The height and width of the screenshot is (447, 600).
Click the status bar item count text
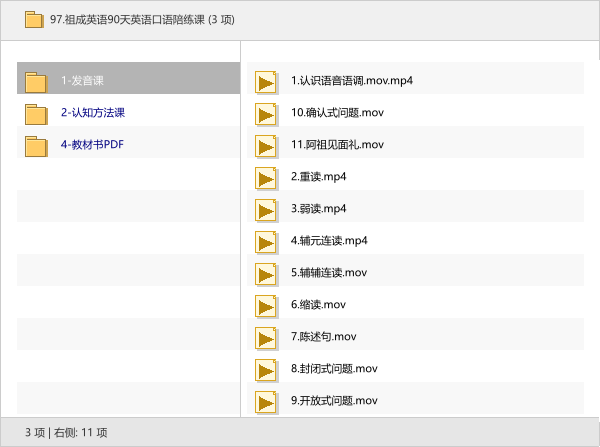click(66, 432)
